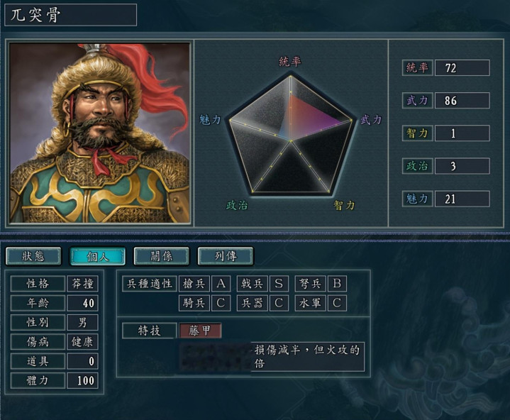Open the 狀態 tab
Screen dimensions: 510x420
[x=33, y=256]
